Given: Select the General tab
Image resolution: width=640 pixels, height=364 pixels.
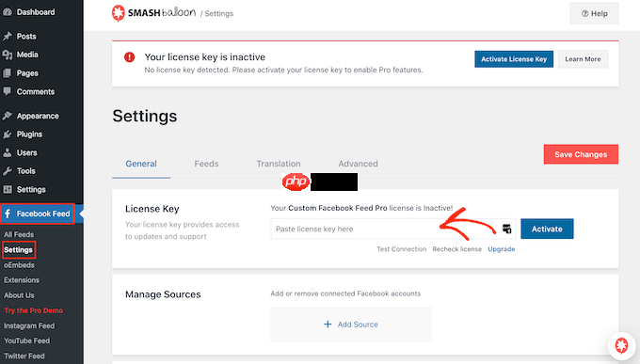Looking at the screenshot, I should pyautogui.click(x=141, y=164).
